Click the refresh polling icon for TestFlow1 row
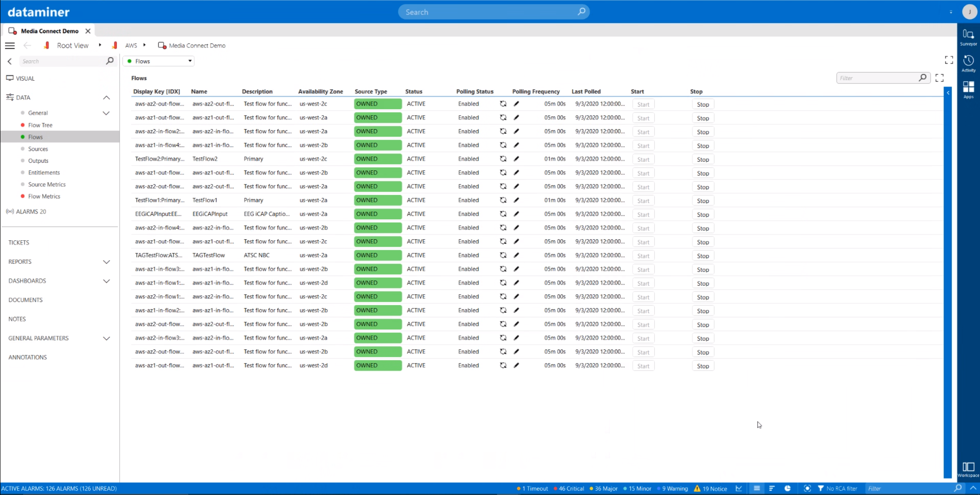The height and width of the screenshot is (495, 980). [x=503, y=200]
